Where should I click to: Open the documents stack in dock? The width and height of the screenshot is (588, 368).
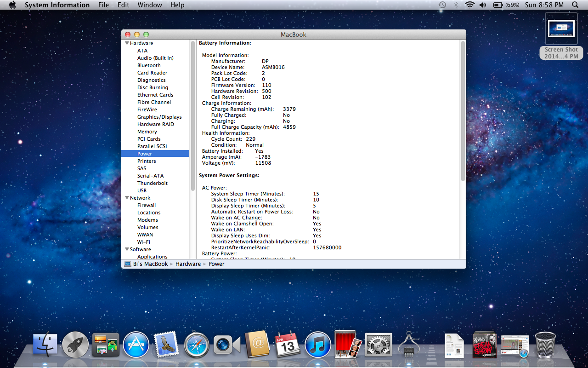454,345
